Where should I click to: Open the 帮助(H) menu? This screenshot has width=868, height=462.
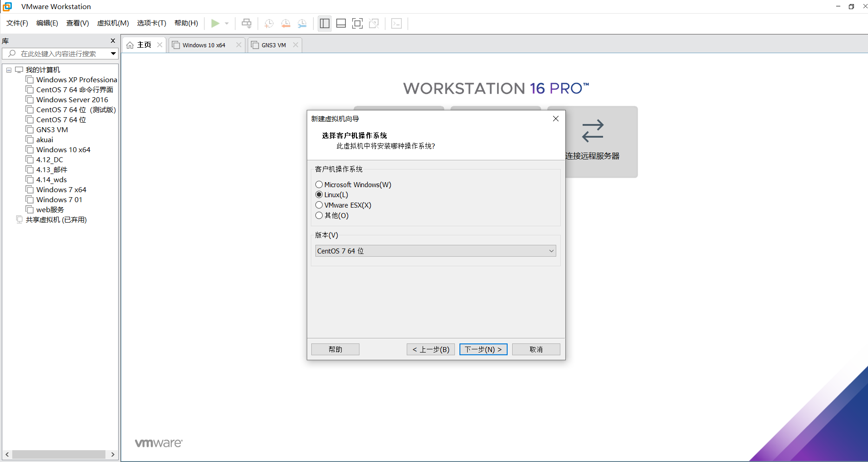pyautogui.click(x=186, y=23)
